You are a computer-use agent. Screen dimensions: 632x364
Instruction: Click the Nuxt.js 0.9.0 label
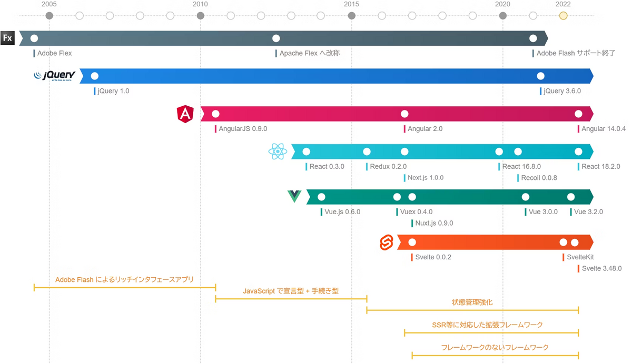click(434, 224)
